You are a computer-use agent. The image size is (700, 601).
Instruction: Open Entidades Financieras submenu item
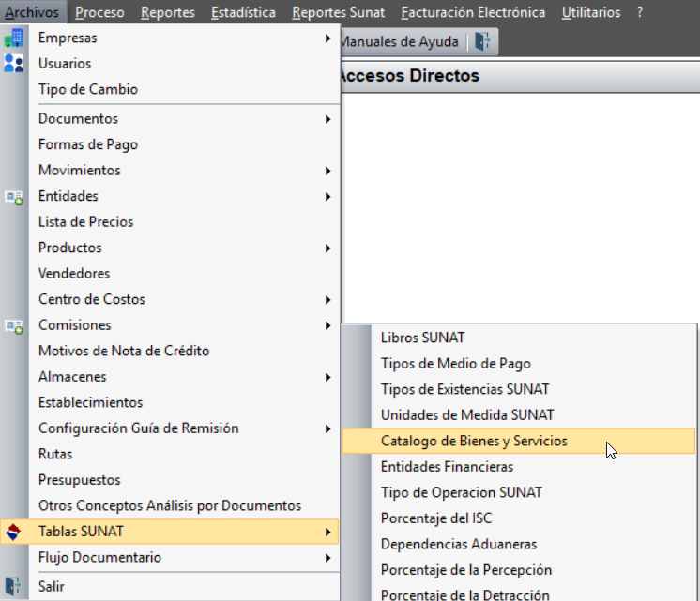(x=519, y=467)
